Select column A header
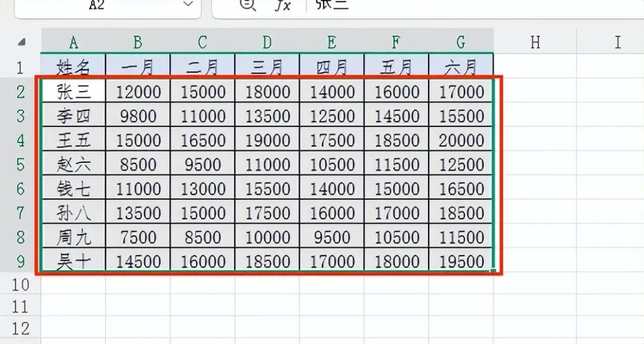The image size is (644, 344). pyautogui.click(x=73, y=42)
